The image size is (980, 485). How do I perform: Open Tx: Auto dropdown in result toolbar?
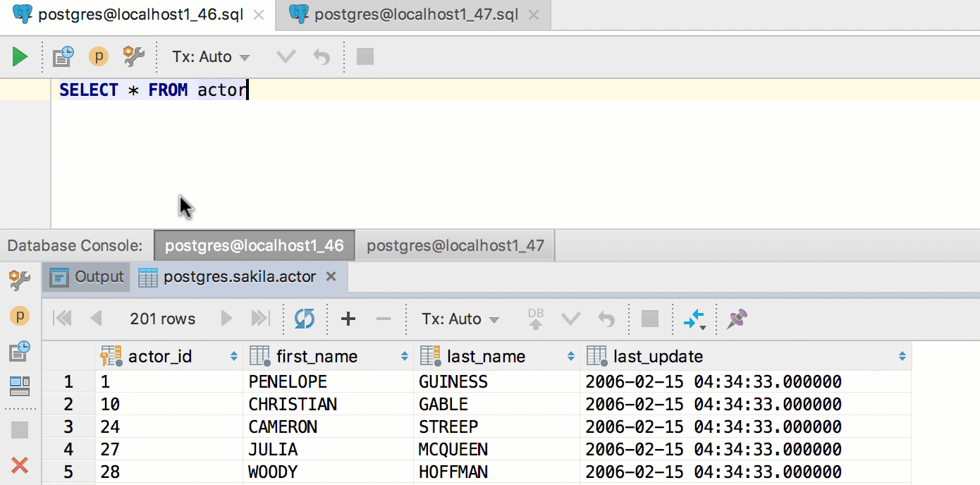(x=460, y=319)
